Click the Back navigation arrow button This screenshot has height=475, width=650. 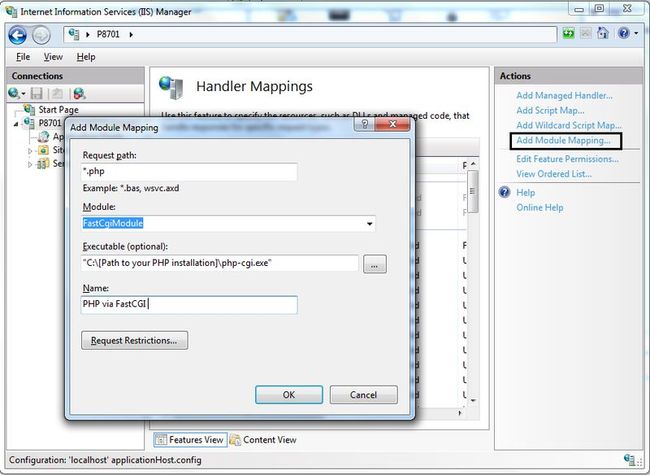17,35
